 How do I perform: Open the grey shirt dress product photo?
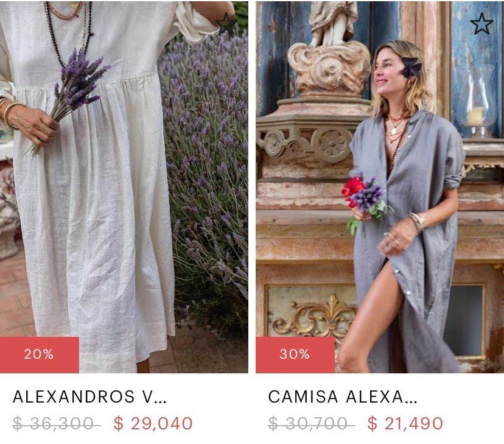(x=380, y=186)
